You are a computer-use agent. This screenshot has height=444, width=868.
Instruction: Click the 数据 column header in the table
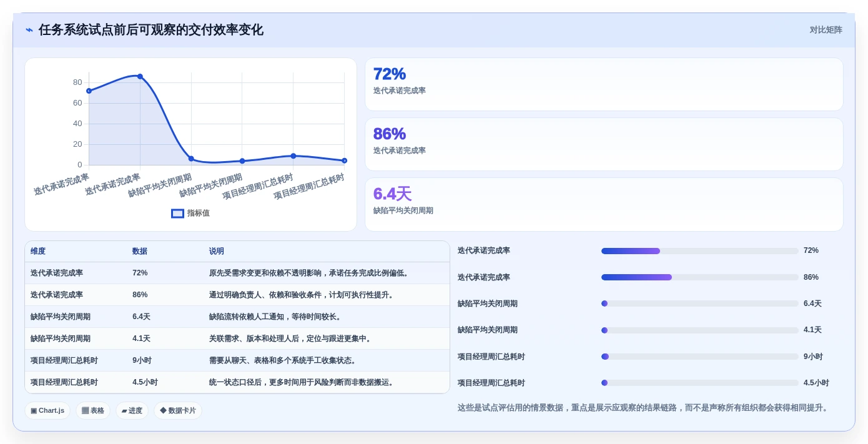point(140,251)
